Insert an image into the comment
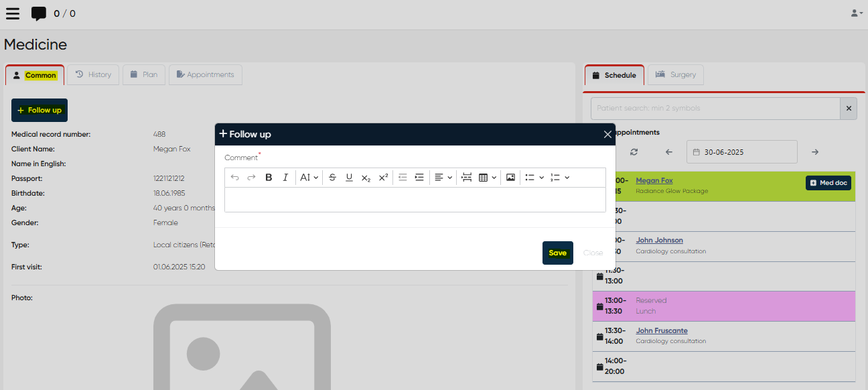868x390 pixels. click(510, 178)
